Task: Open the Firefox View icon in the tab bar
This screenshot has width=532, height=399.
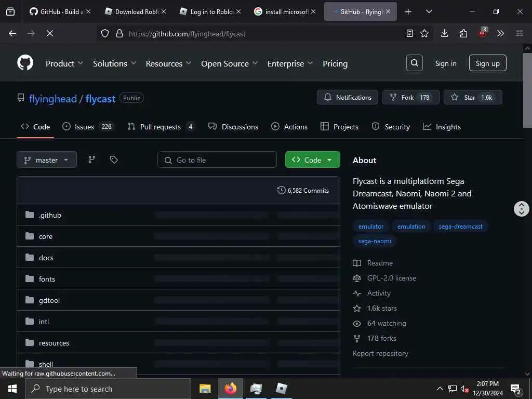Action: tap(10, 11)
